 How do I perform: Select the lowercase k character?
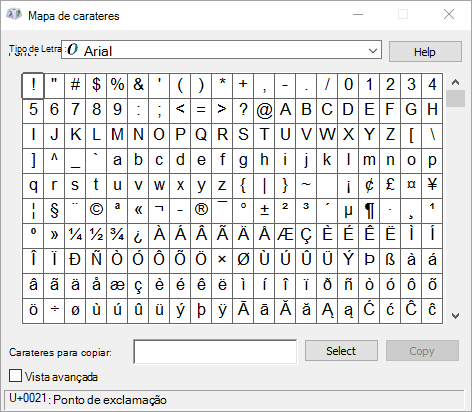click(x=327, y=161)
